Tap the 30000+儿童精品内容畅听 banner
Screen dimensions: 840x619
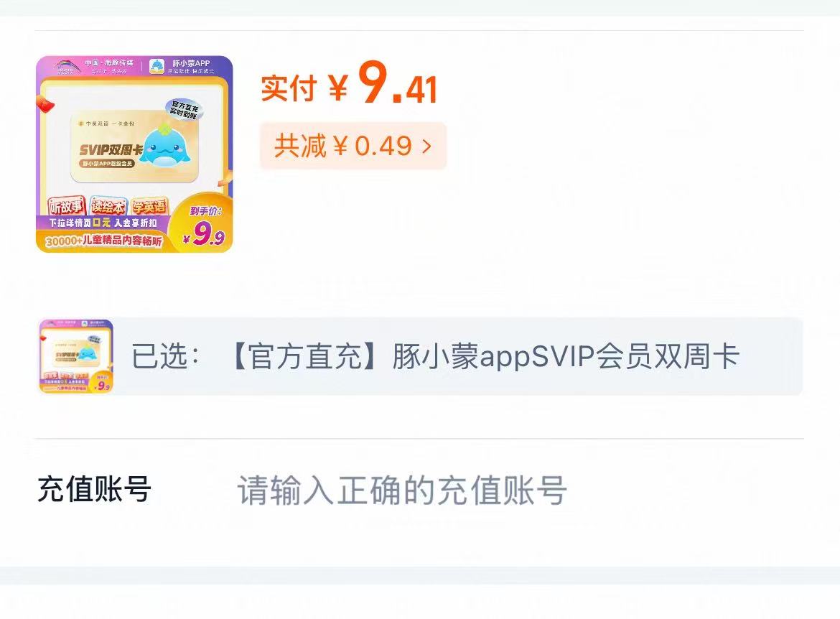[103, 241]
